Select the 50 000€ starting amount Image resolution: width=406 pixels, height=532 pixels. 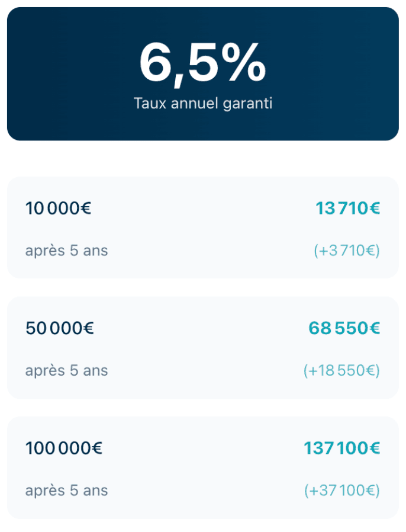coord(59,328)
